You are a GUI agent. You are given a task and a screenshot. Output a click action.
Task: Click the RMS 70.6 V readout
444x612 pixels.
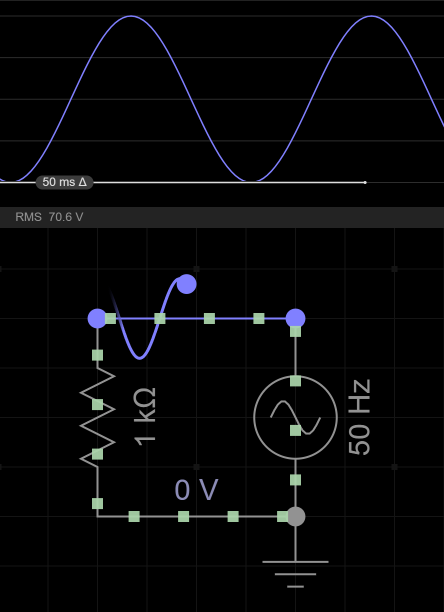tap(49, 217)
